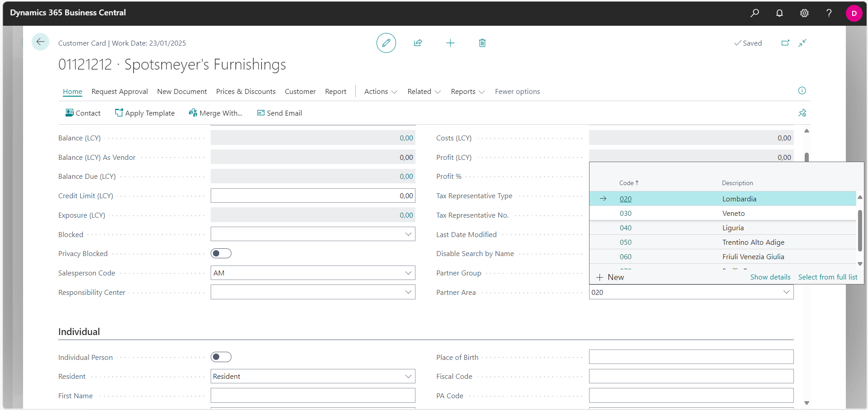Click Individual section heading

[x=79, y=331]
